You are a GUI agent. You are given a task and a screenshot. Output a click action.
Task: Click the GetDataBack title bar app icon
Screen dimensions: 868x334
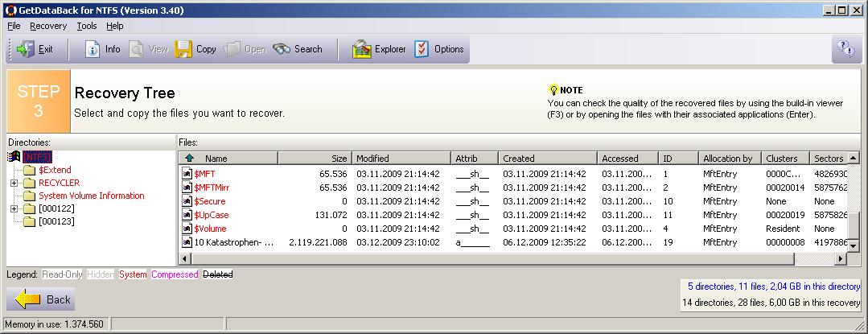10,10
